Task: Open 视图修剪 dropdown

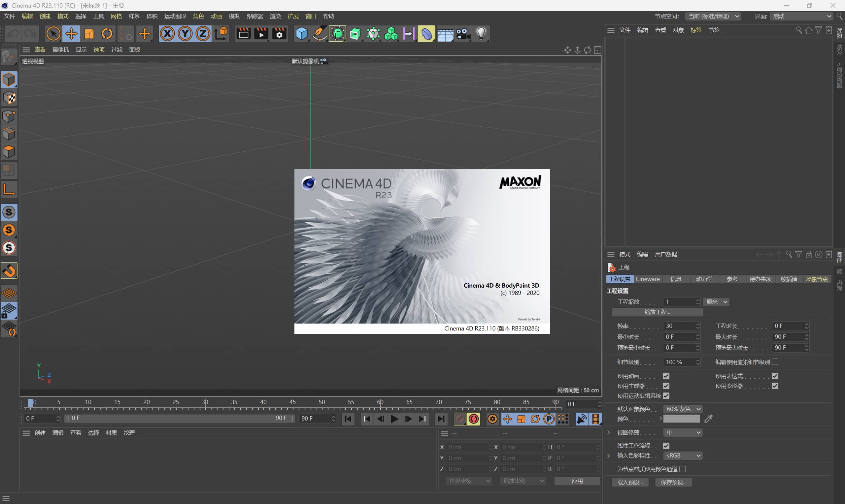Action: point(683,432)
